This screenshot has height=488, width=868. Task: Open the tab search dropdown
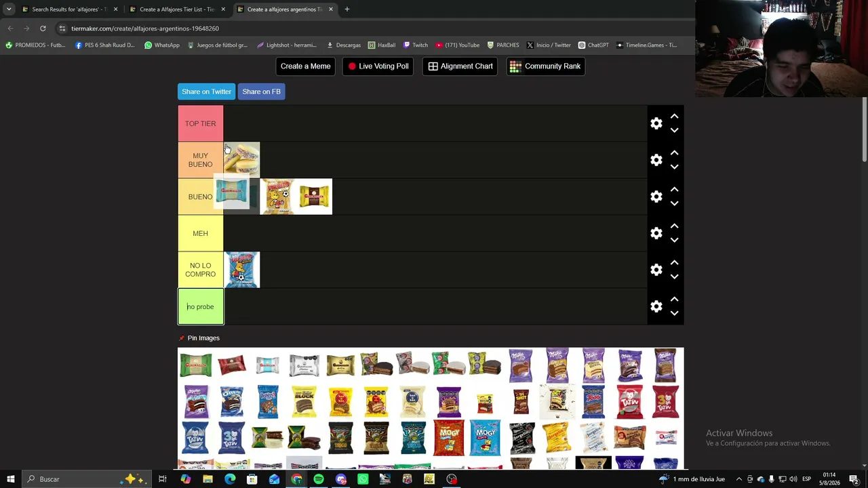9,9
